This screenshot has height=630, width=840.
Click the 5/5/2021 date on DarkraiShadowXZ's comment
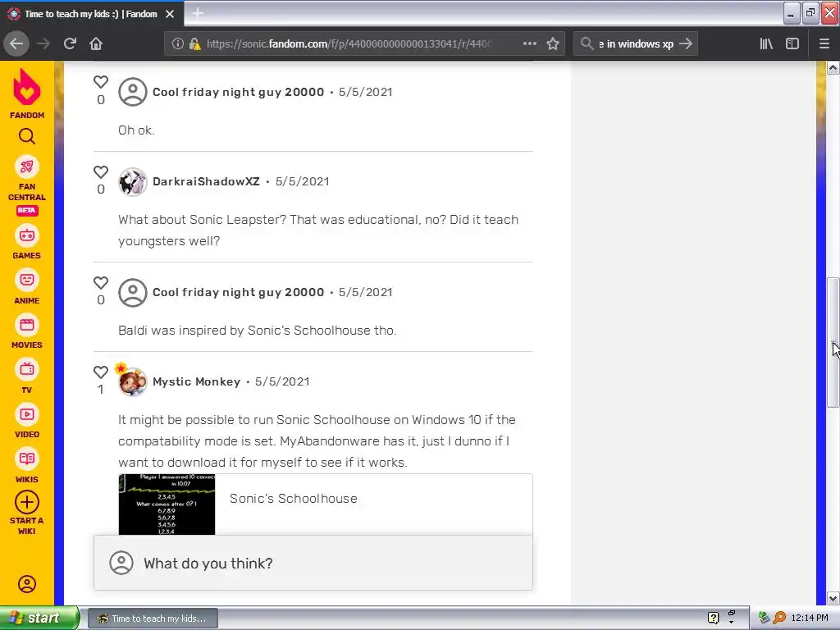tap(302, 181)
